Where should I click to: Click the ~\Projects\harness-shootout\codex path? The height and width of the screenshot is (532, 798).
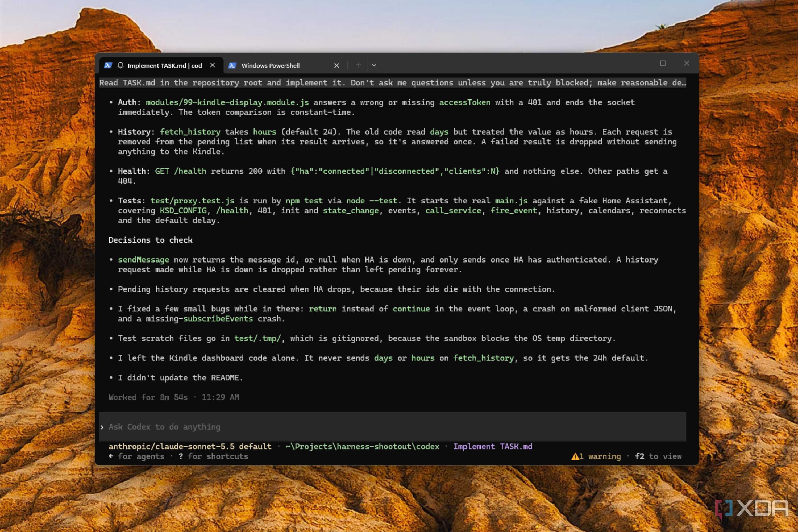[362, 447]
